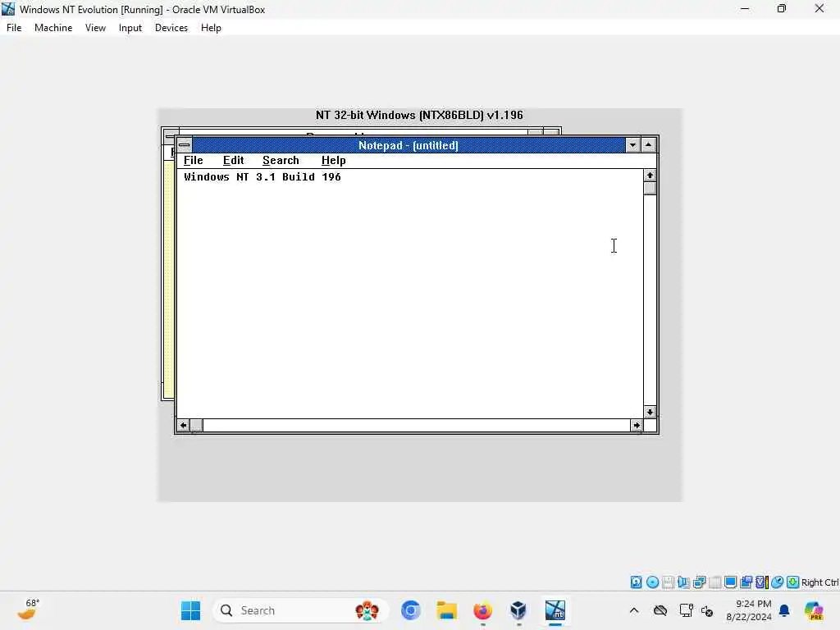Click the hard disk activity status icon
The width and height of the screenshot is (840, 630).
click(636, 582)
